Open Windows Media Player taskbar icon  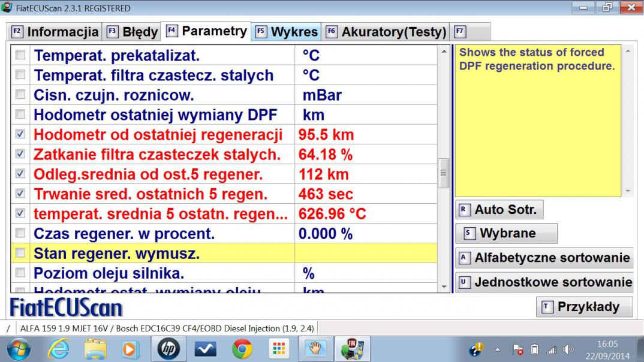[130, 349]
